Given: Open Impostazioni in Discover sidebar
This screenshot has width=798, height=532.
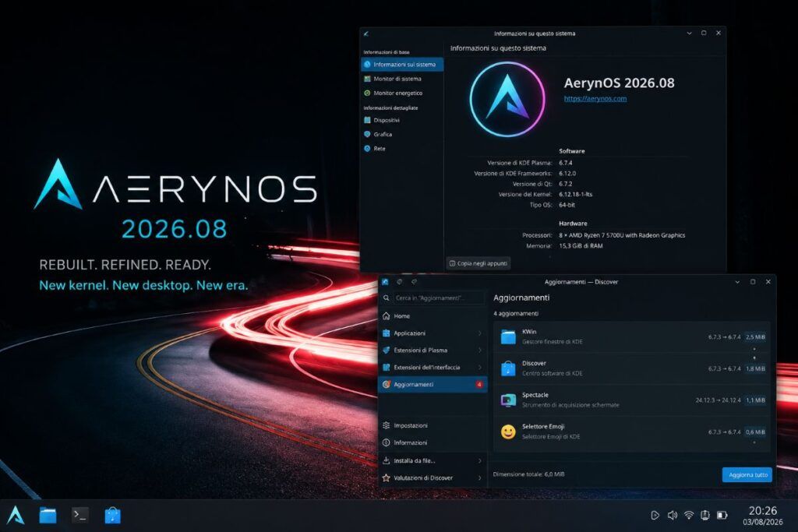Looking at the screenshot, I should click(x=433, y=425).
